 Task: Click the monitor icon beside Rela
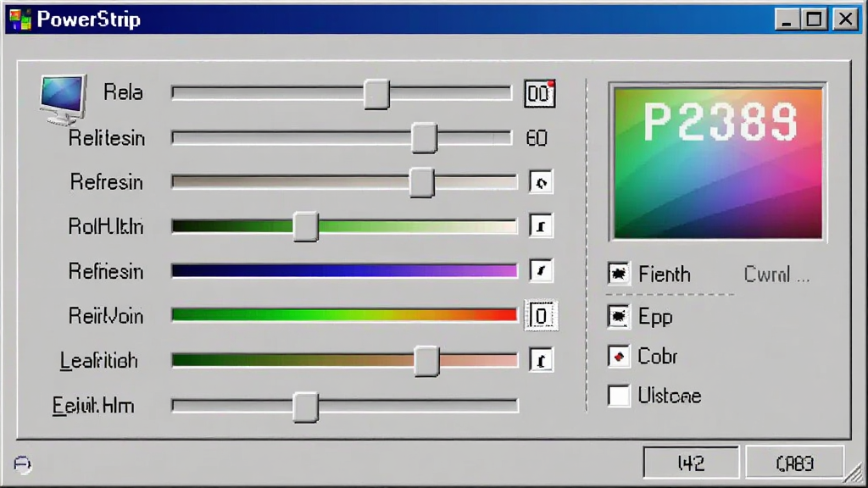tap(63, 98)
